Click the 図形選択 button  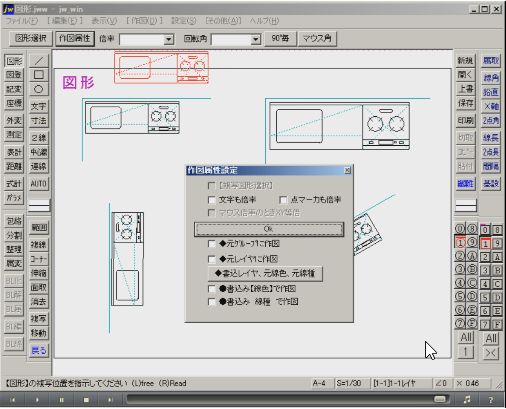coord(31,38)
